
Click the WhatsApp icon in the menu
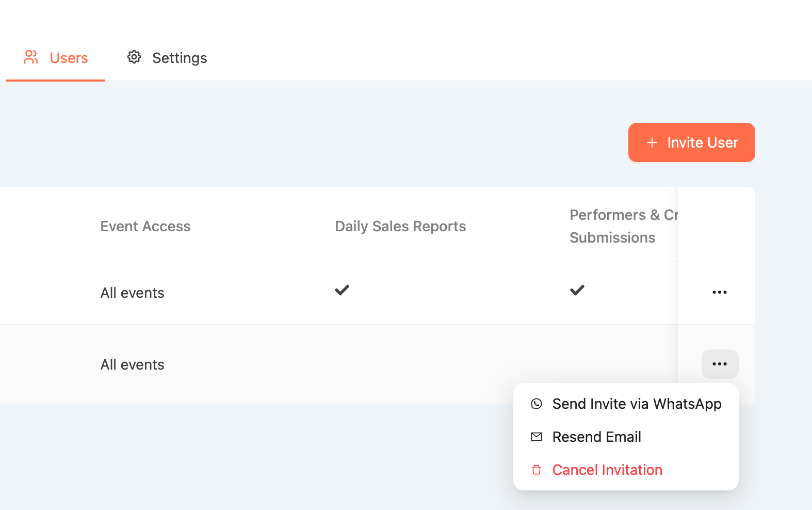537,404
